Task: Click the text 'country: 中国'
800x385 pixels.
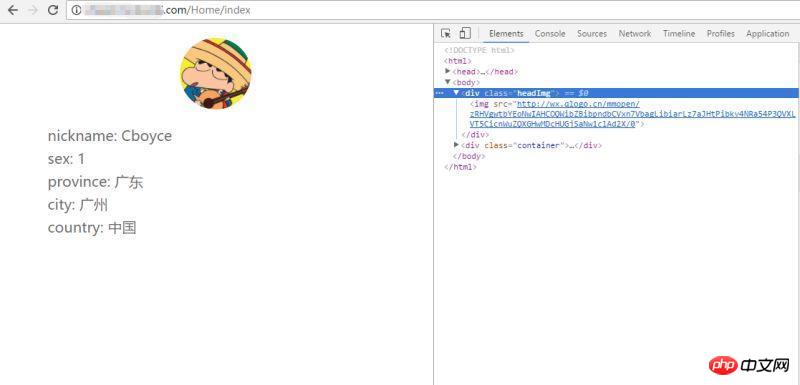Action: point(92,227)
